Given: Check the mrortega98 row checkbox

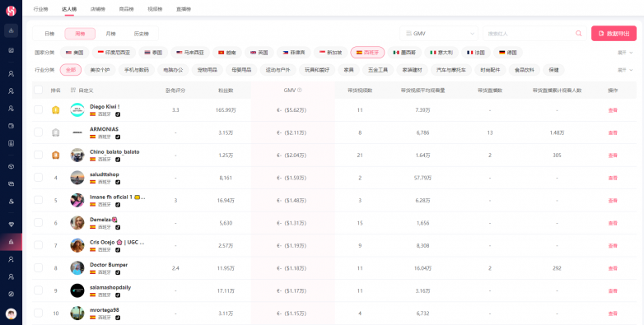Looking at the screenshot, I should [x=38, y=313].
